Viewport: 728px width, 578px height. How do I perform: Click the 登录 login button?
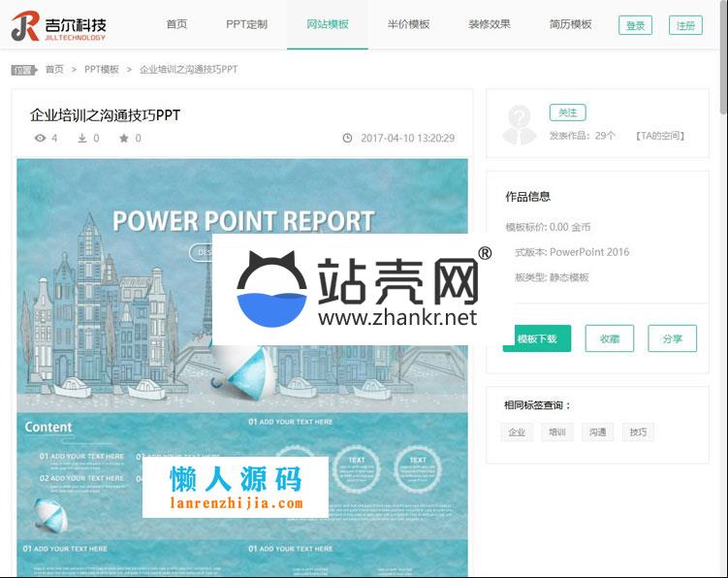point(635,25)
